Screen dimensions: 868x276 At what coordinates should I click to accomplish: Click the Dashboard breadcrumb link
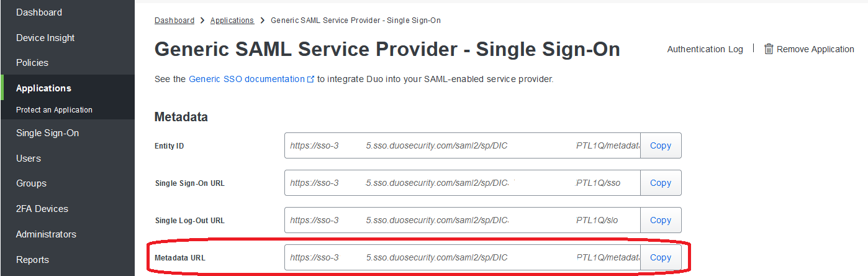pyautogui.click(x=174, y=21)
